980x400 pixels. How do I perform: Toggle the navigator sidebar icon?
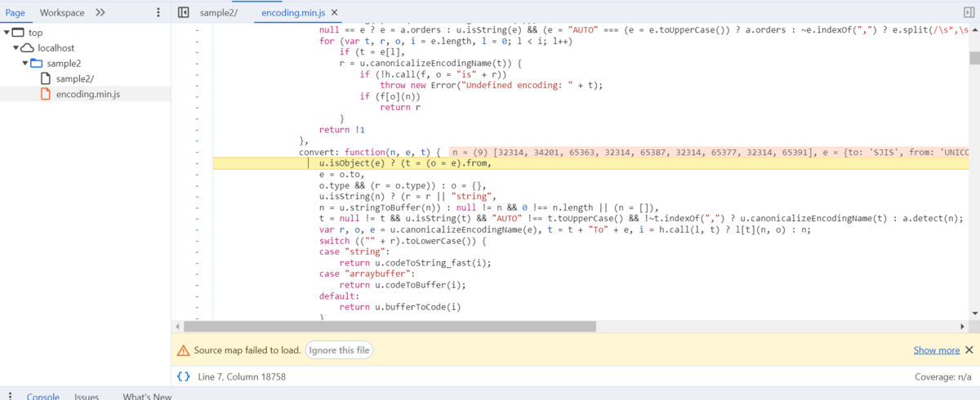184,12
